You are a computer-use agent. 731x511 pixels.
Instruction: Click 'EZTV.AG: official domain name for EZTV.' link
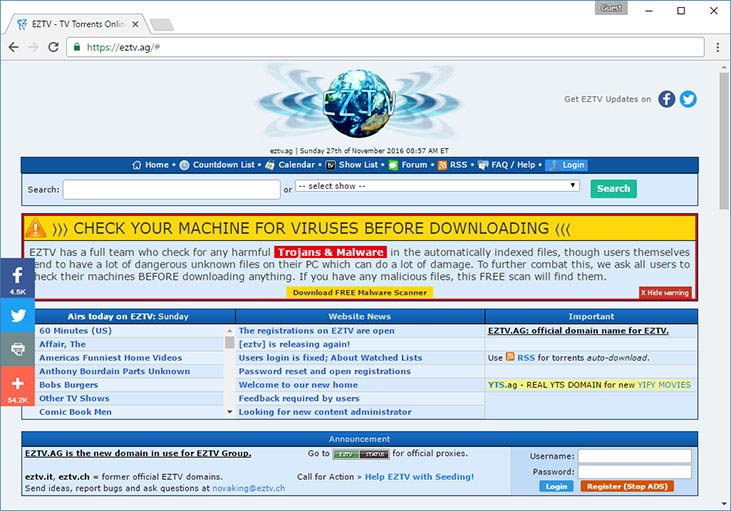578,331
